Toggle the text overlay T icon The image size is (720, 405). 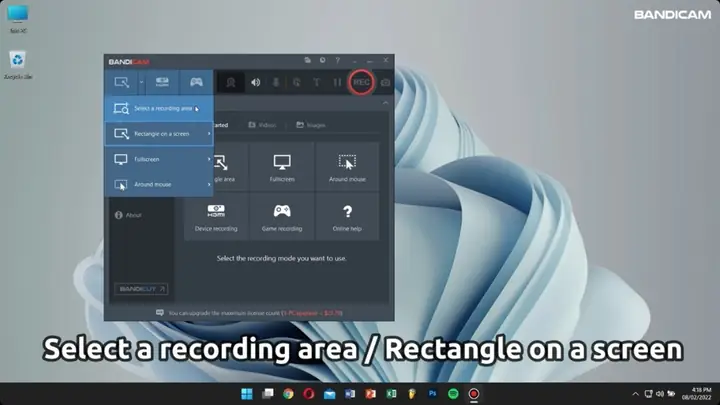click(316, 83)
